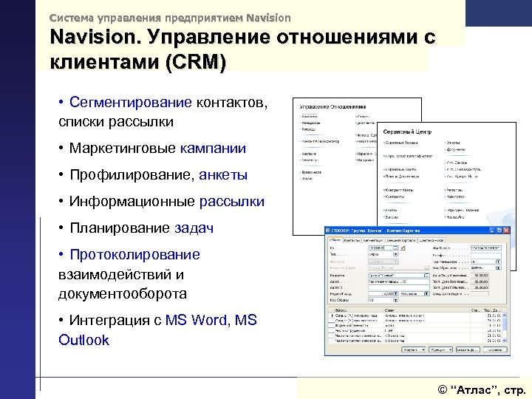This screenshot has height=399, width=532.
Task: Open the Код Менеджера lookup arrow
Action: coord(498,262)
